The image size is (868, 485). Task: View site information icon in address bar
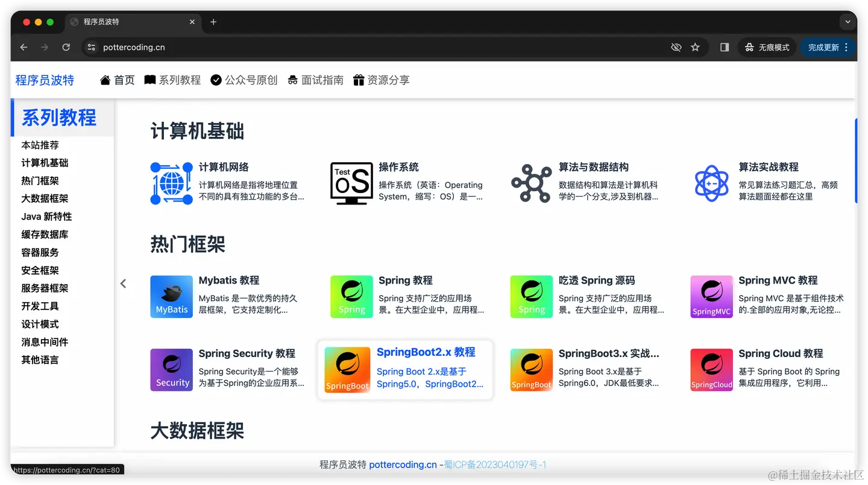[91, 47]
